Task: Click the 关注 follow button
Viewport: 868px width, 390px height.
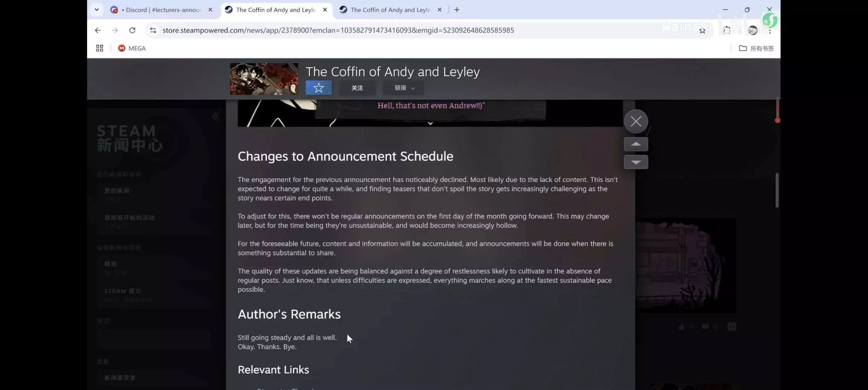Action: click(x=357, y=88)
